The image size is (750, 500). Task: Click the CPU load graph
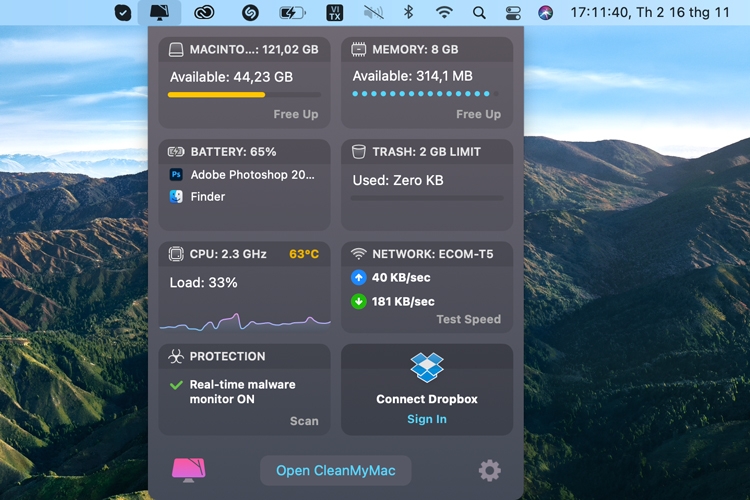click(x=244, y=322)
